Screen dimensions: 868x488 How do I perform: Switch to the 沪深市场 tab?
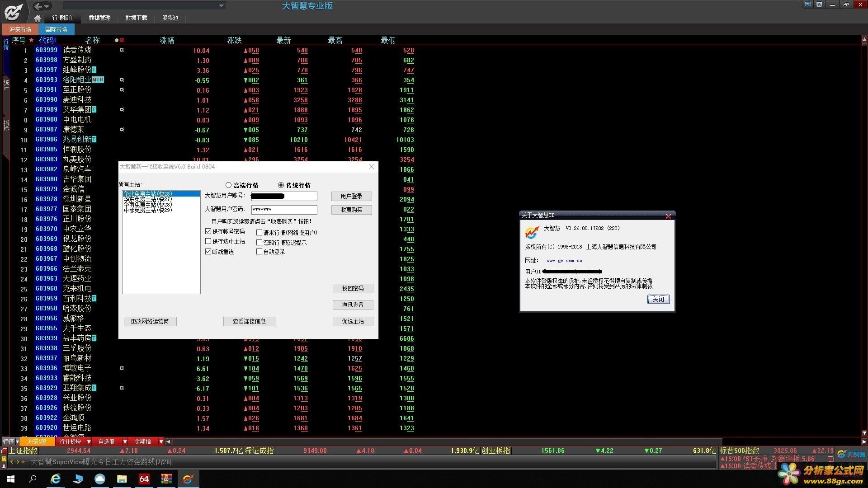click(x=20, y=29)
